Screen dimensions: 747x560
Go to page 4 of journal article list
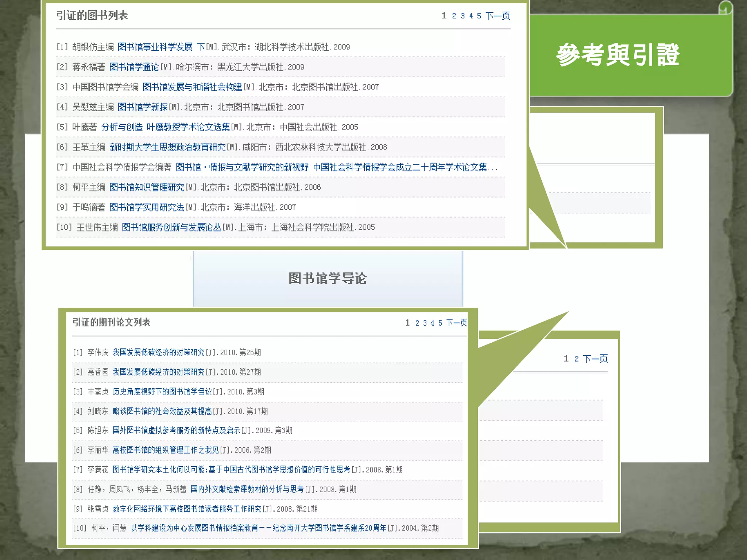(x=433, y=323)
